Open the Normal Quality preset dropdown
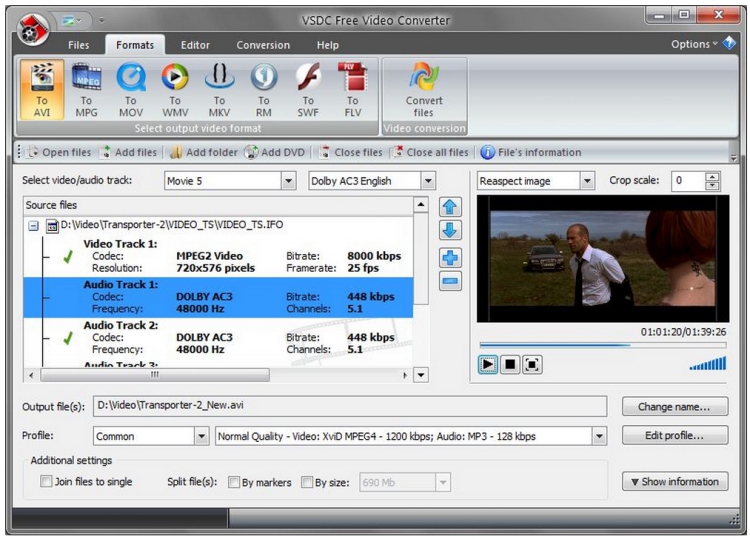 [x=599, y=436]
